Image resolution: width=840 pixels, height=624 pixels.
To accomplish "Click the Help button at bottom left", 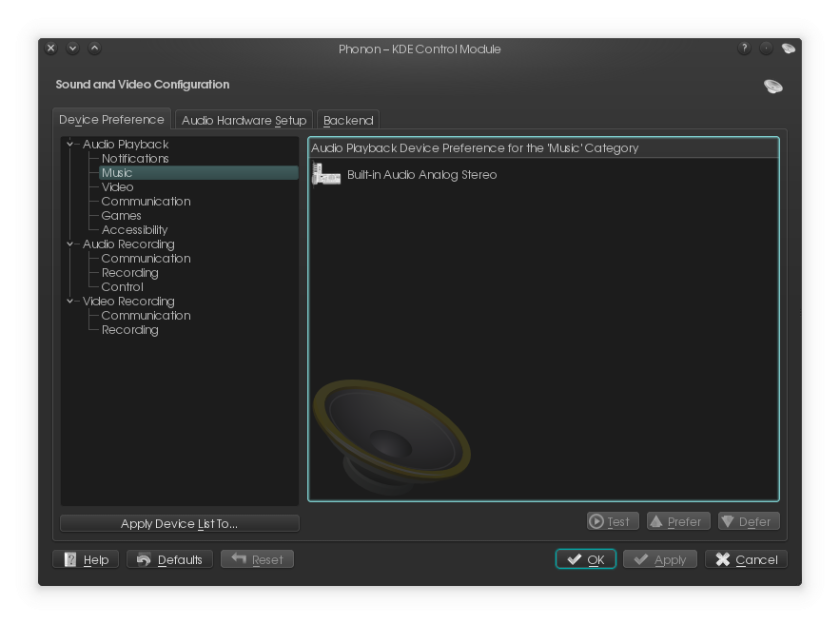I will tap(86, 559).
